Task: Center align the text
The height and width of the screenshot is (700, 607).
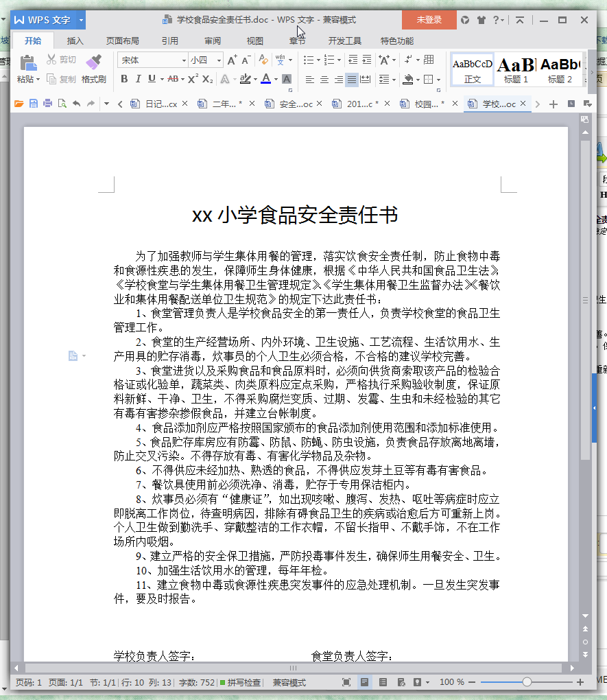Action: point(324,80)
